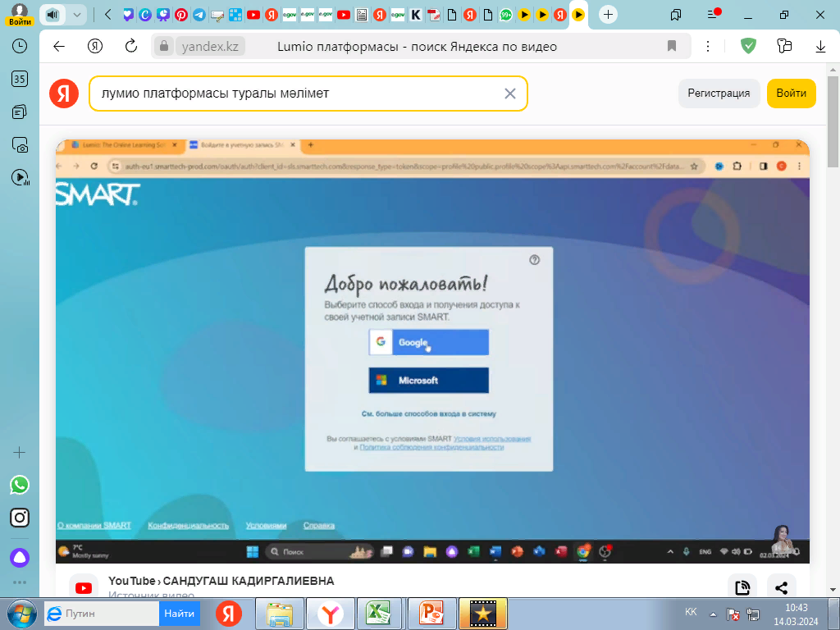Open browser main menu with red dot
Image resolution: width=840 pixels, height=630 pixels.
[713, 15]
